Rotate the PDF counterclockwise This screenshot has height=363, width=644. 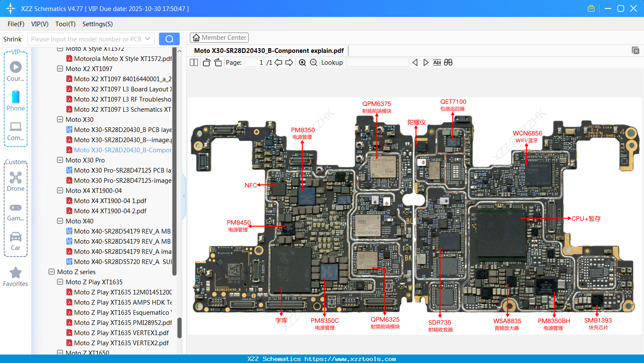pos(206,62)
